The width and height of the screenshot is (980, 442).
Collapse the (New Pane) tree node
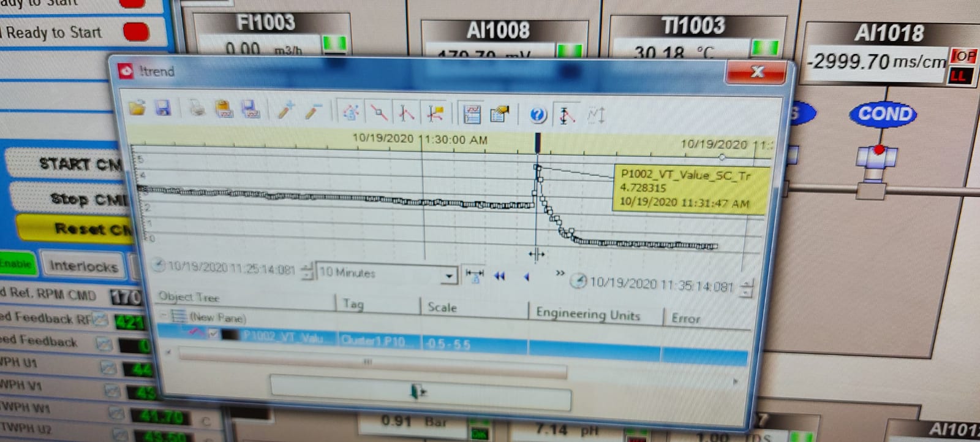164,316
